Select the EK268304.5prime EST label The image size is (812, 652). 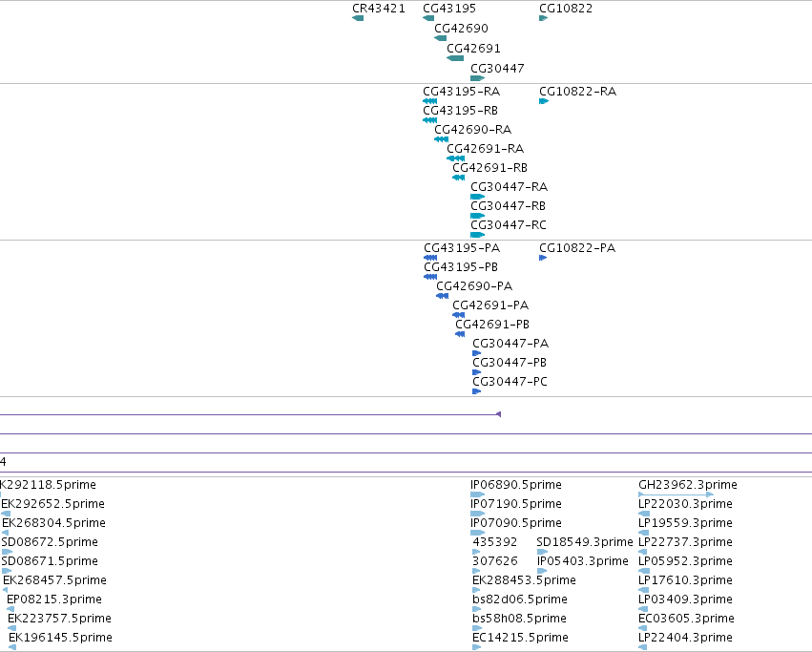tap(53, 523)
